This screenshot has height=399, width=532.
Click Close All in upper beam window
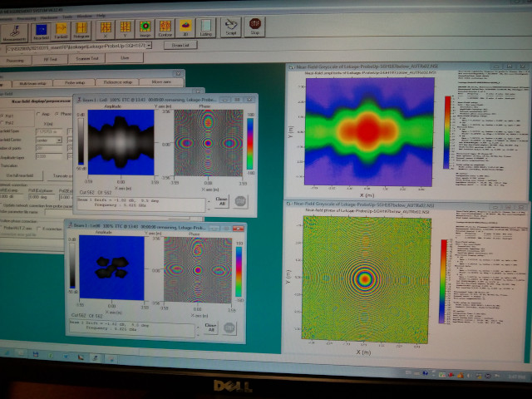click(222, 200)
